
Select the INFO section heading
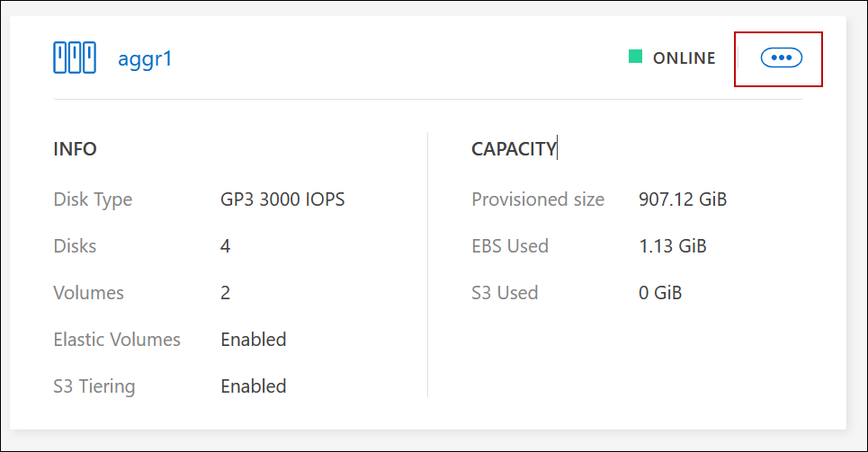click(75, 149)
